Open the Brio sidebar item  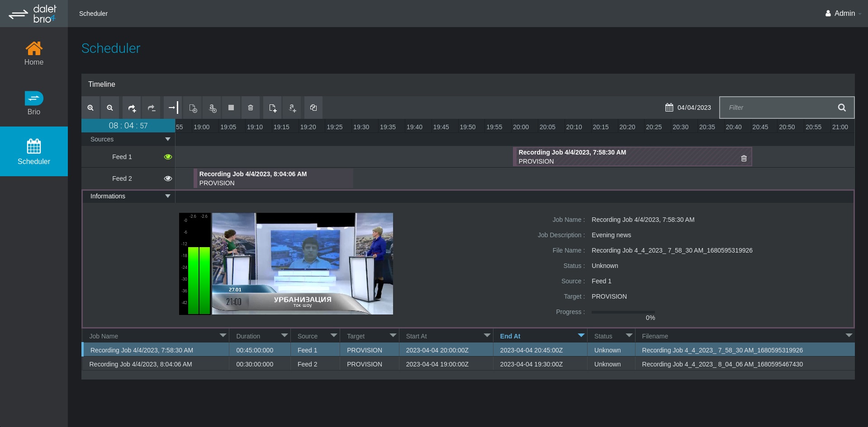(x=34, y=103)
